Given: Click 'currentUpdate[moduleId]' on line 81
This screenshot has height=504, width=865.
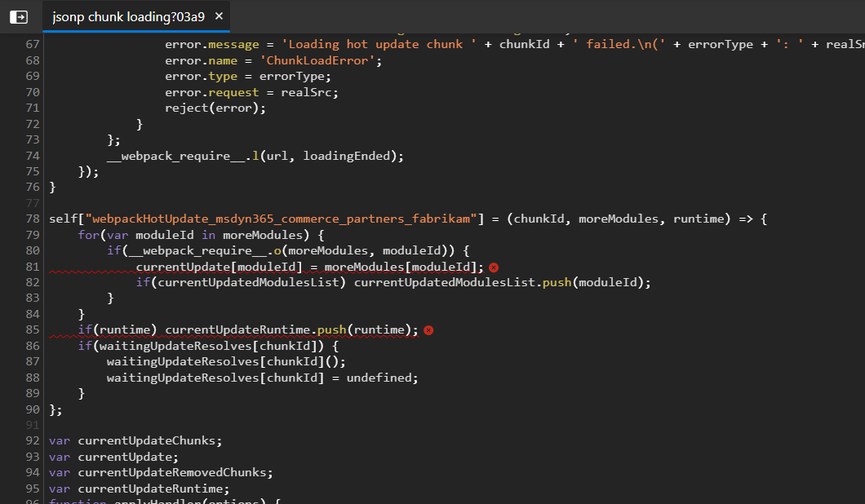Looking at the screenshot, I should [x=219, y=267].
